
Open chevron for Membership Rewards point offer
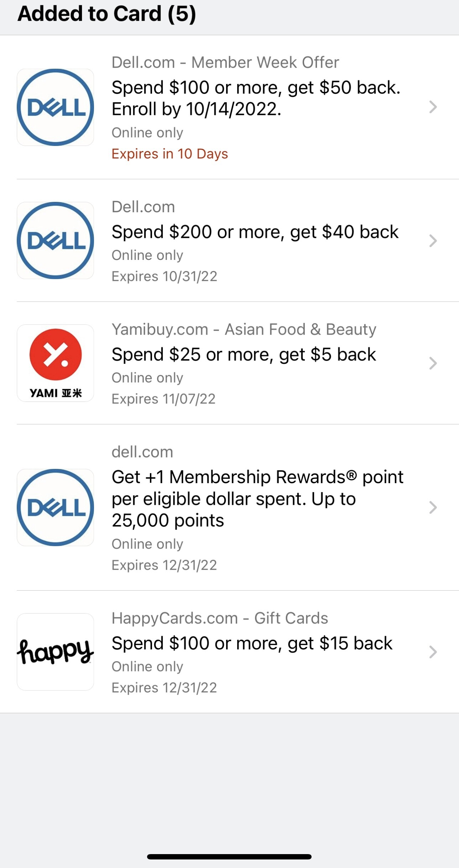tap(433, 507)
